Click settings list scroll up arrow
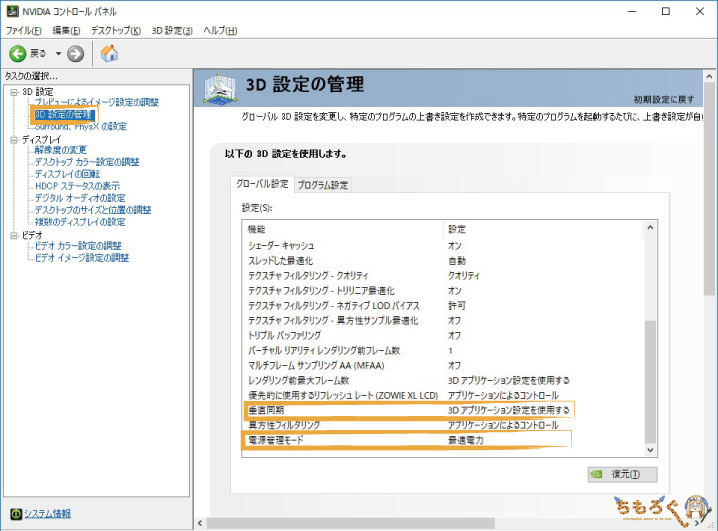Viewport: 718px width, 531px height. click(x=650, y=228)
